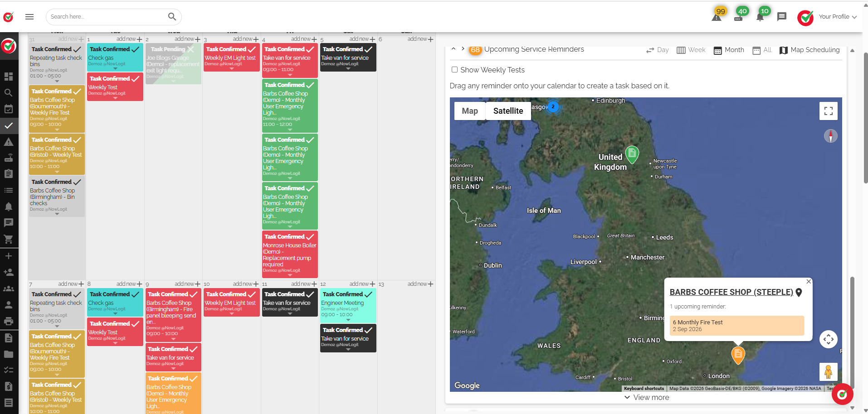Open the device icon with 40 badge
Screen dimensions: 868x414
(738, 18)
